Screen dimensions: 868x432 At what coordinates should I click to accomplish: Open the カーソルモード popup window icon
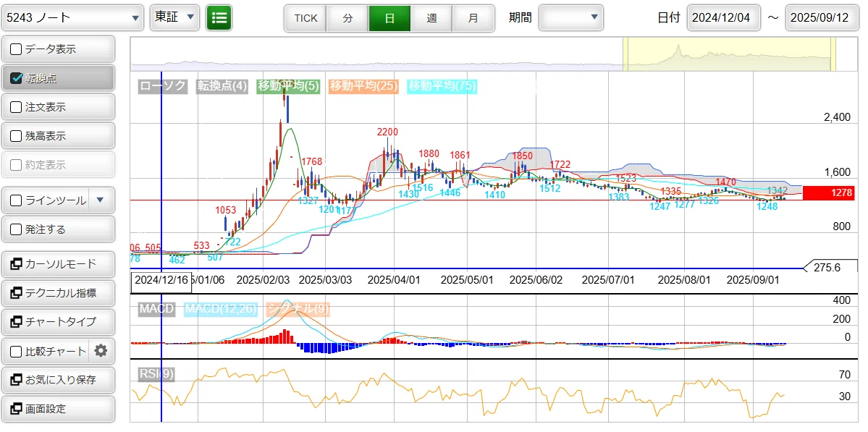click(16, 264)
